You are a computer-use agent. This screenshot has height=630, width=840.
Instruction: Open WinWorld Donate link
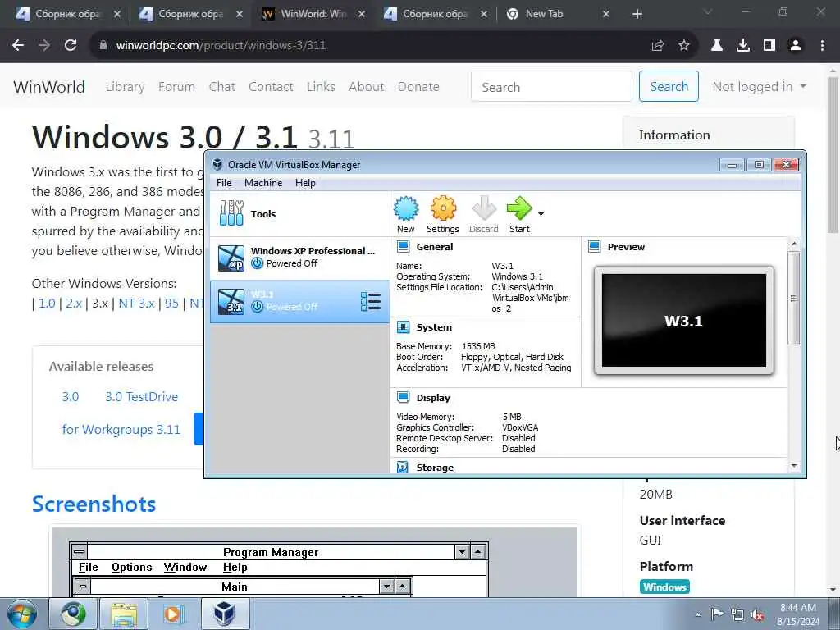418,87
